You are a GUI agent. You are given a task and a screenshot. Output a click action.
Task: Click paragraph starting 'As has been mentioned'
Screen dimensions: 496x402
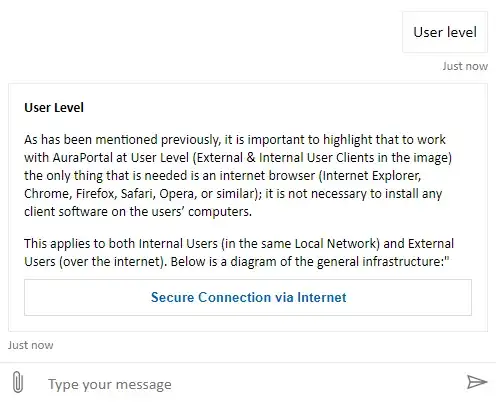coord(238,175)
